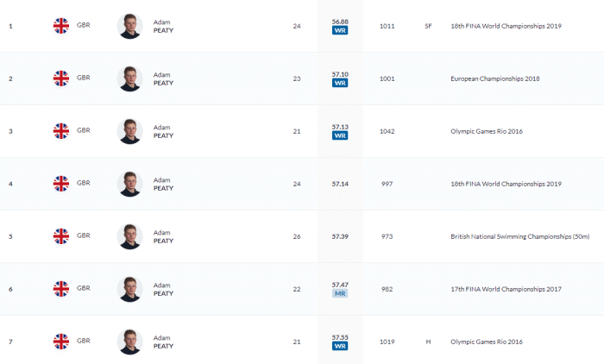Click the British flag in rank 3 row
The image size is (604, 364).
[61, 131]
